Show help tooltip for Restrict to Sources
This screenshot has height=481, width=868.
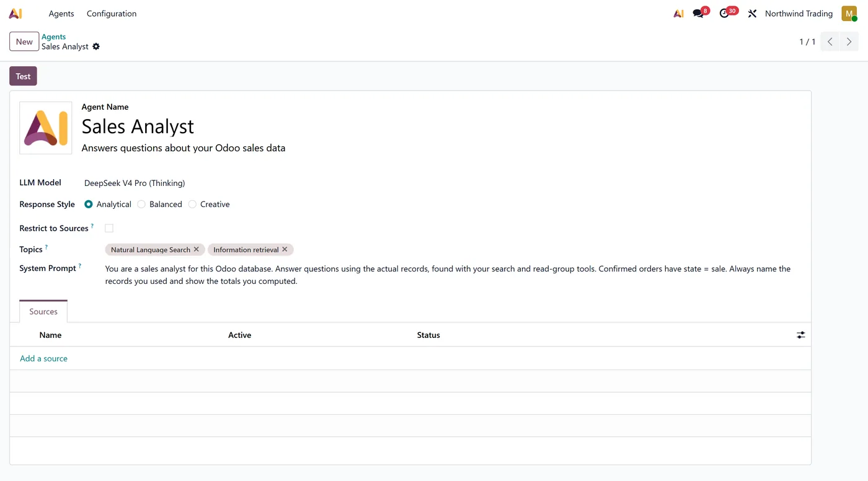click(x=92, y=226)
